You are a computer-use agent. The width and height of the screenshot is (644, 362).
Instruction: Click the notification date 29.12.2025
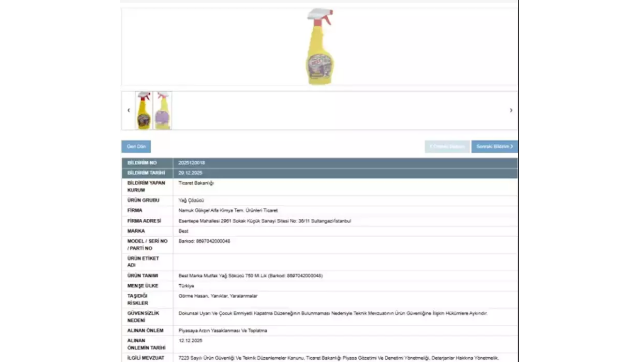[x=191, y=173]
